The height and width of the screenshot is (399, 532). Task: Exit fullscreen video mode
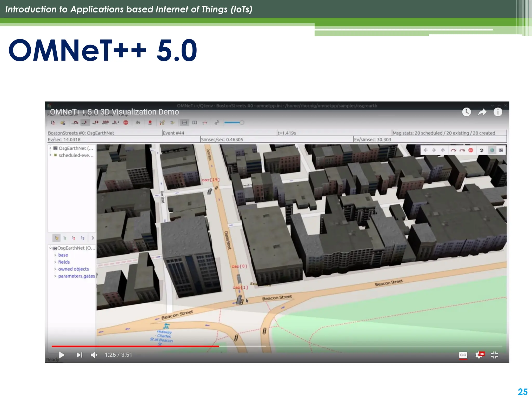click(x=495, y=355)
